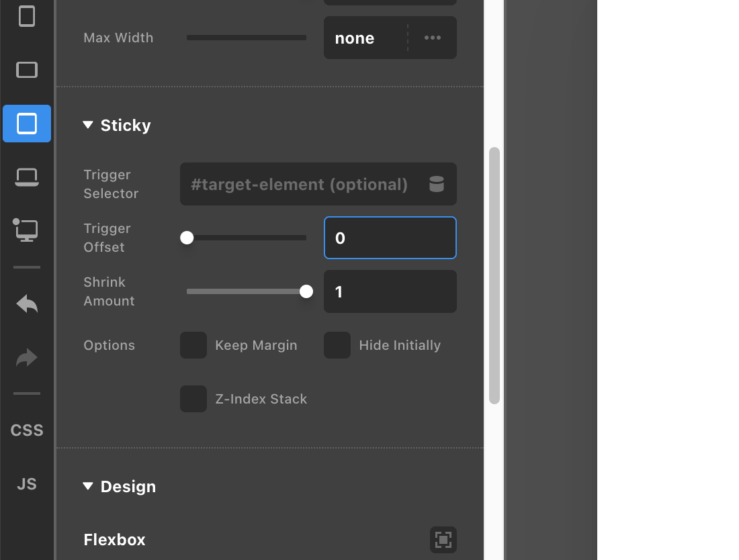Screen dimensions: 739x560
Task: Open the CSS editor tab
Action: pyautogui.click(x=27, y=430)
